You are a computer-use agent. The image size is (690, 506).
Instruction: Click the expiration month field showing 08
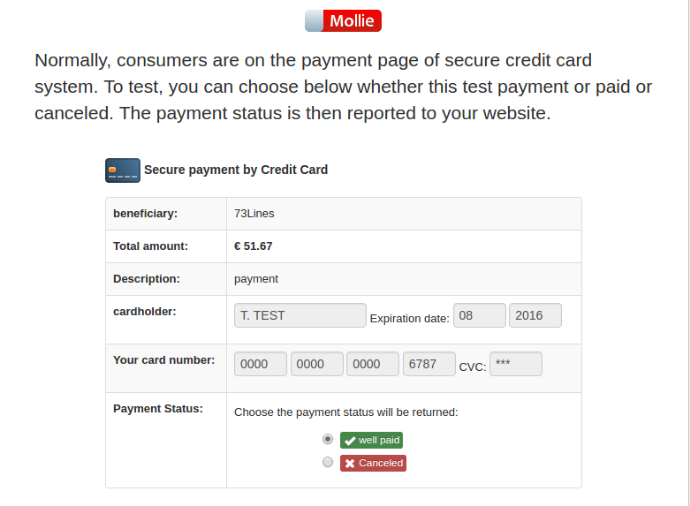click(x=479, y=316)
